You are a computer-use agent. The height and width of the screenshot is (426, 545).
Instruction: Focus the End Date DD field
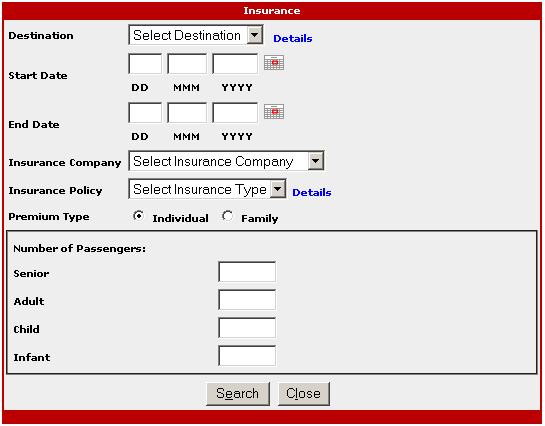[145, 113]
